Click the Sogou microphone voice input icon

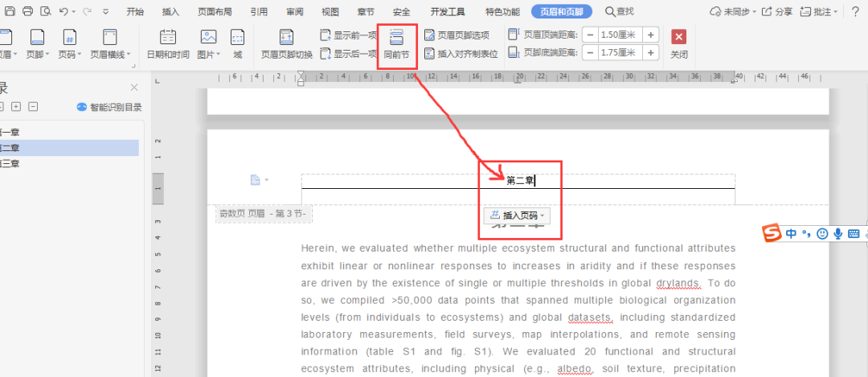pos(838,234)
